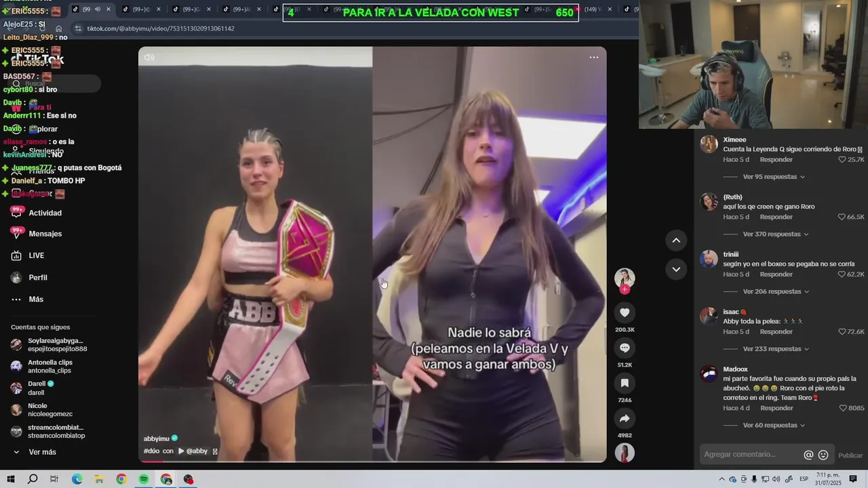This screenshot has height=488, width=868.
Task: Share the video using the arrow icon
Action: tap(625, 418)
